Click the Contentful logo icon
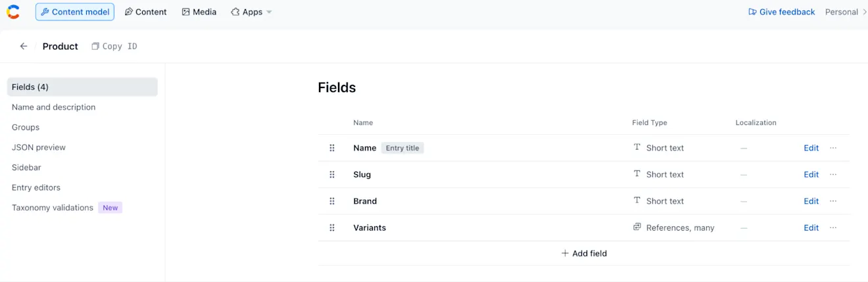The height and width of the screenshot is (282, 868). pos(13,12)
